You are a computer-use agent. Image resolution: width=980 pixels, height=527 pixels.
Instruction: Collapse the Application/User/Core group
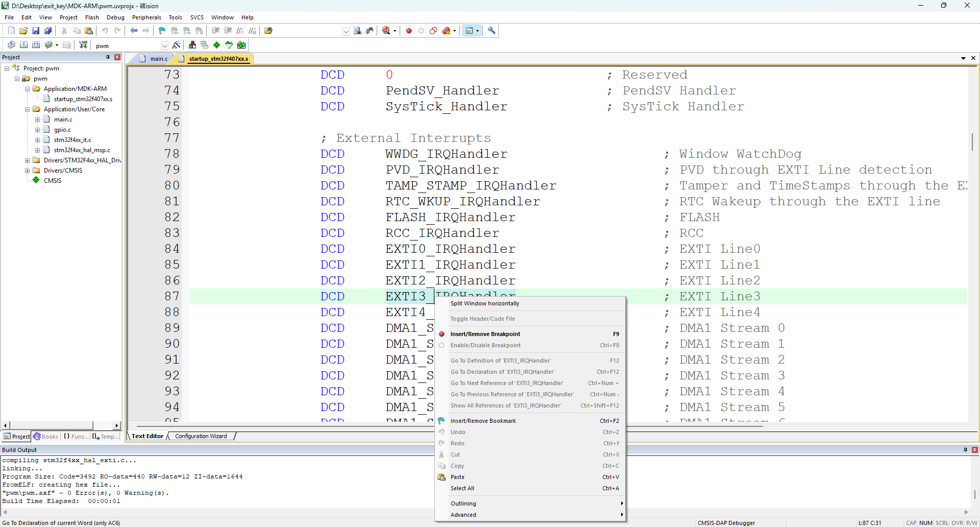28,109
